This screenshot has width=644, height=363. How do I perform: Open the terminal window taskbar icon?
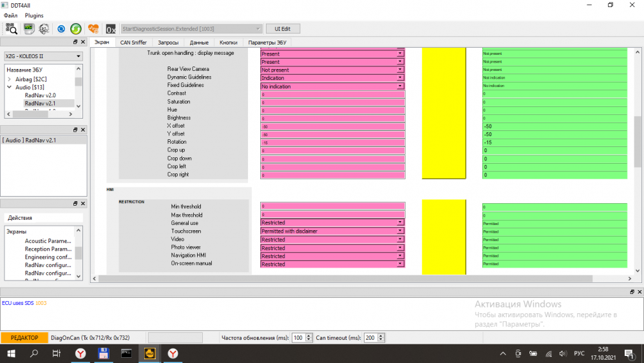click(x=126, y=353)
